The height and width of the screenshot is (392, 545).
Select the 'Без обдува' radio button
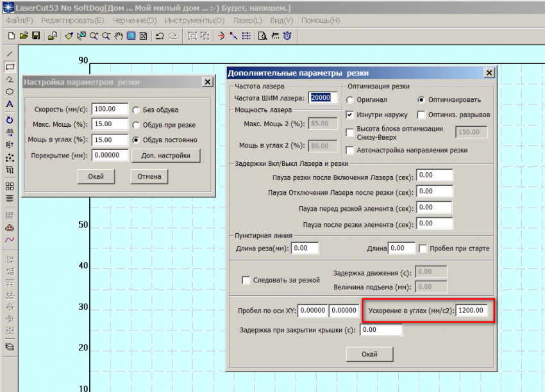136,110
